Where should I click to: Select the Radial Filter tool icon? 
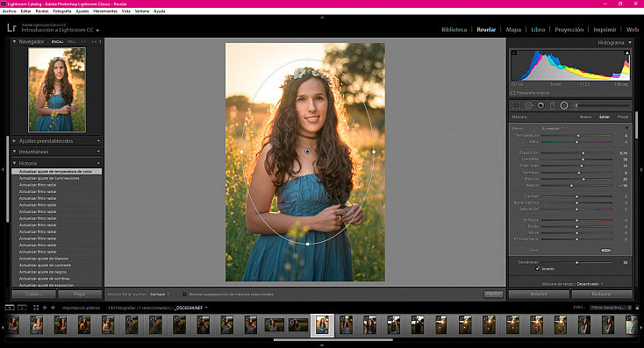tap(564, 105)
